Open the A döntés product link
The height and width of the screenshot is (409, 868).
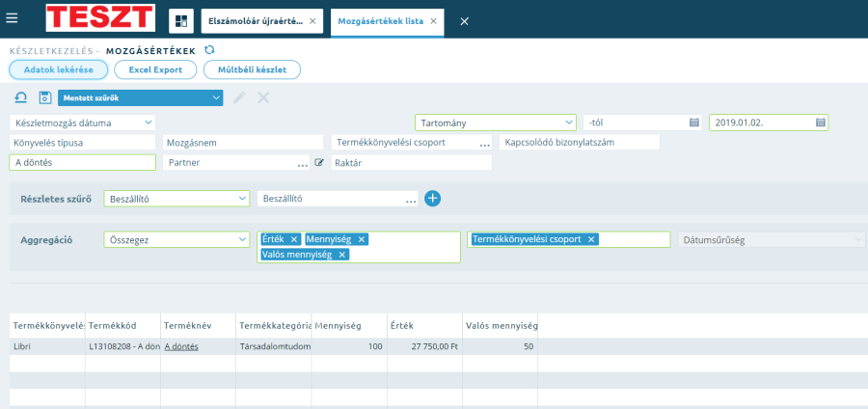pos(181,346)
